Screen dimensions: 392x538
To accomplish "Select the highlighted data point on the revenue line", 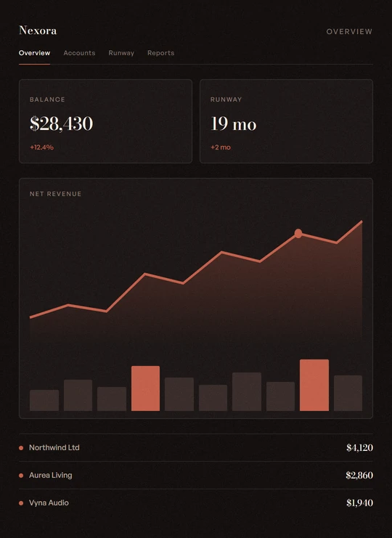I will [298, 233].
